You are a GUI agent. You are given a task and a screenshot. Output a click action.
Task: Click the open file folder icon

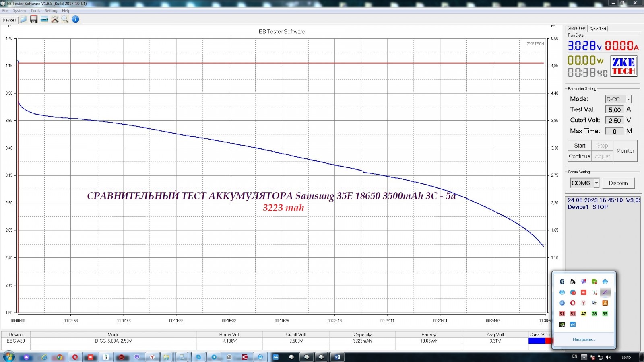click(x=23, y=19)
